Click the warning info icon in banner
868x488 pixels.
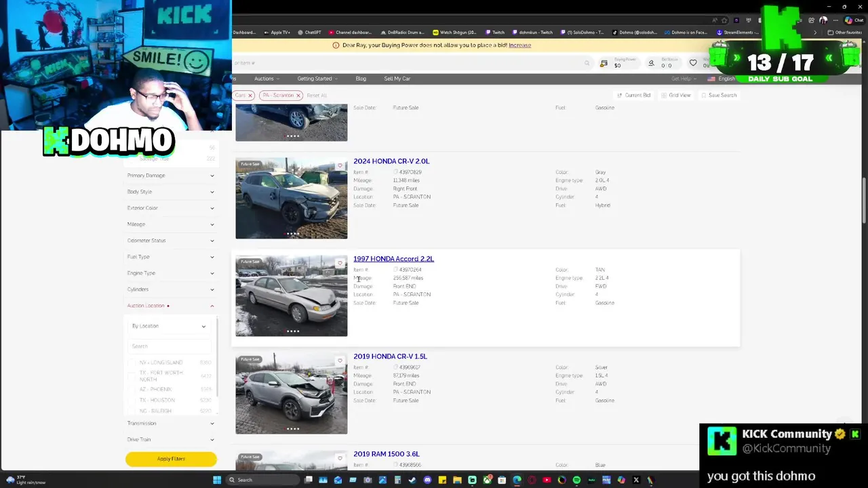(336, 45)
